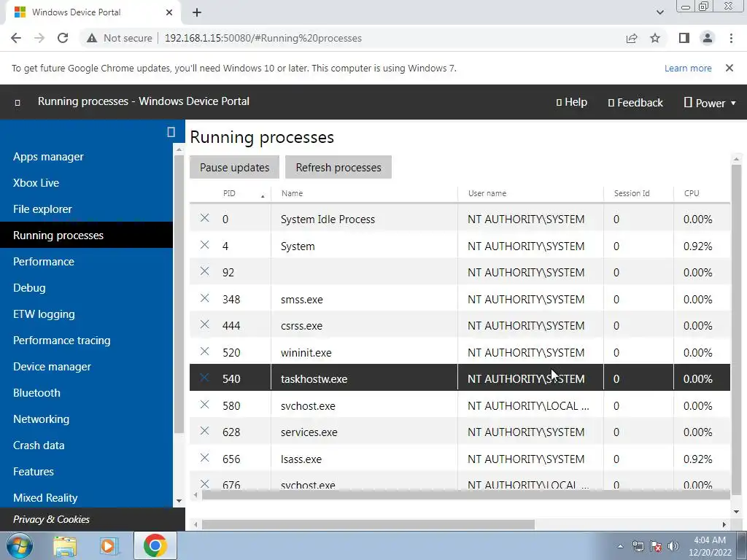Open Windows Explorer from taskbar
Screen dimensions: 747x560
click(x=65, y=545)
